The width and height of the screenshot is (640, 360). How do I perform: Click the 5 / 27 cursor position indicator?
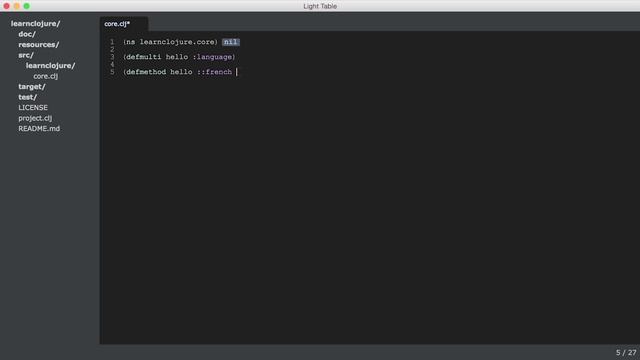626,353
